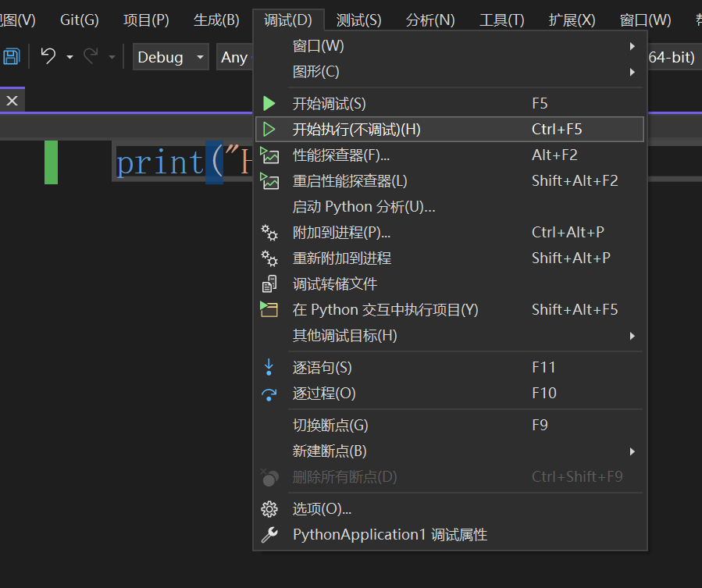
Task: Open the Git(G) menu
Action: [x=79, y=20]
